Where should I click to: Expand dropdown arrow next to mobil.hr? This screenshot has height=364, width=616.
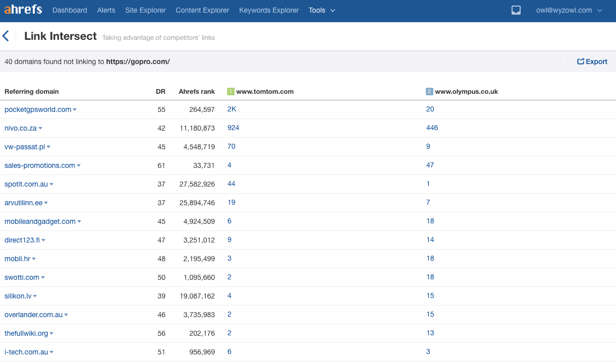(34, 259)
